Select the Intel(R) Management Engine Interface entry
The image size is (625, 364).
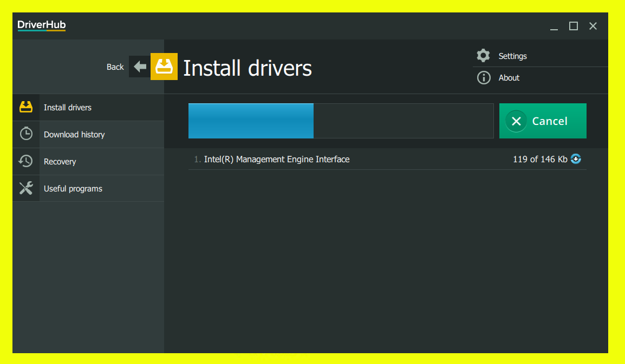276,159
